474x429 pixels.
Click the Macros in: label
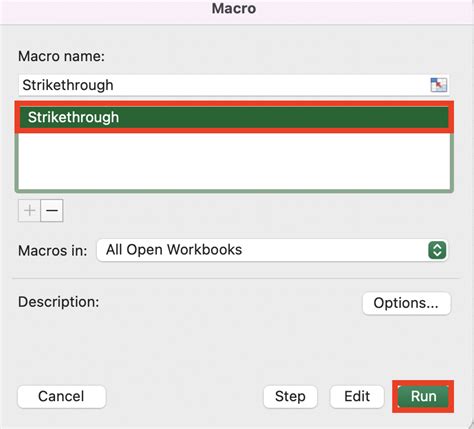pos(53,251)
